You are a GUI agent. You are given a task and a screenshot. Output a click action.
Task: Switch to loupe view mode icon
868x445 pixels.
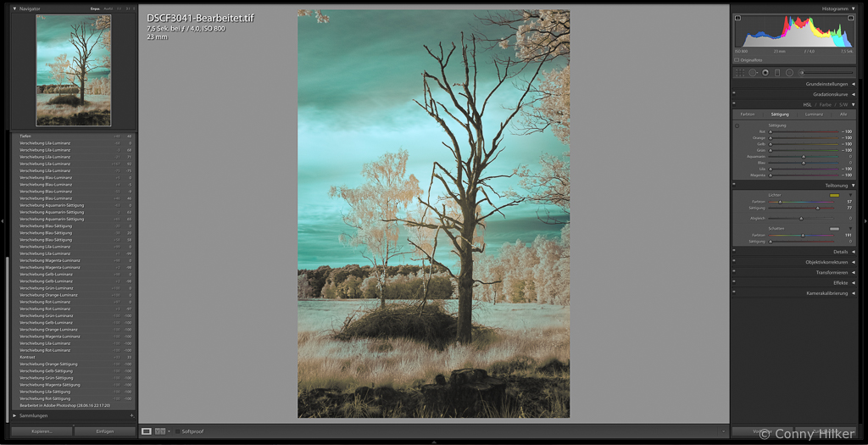click(x=146, y=431)
